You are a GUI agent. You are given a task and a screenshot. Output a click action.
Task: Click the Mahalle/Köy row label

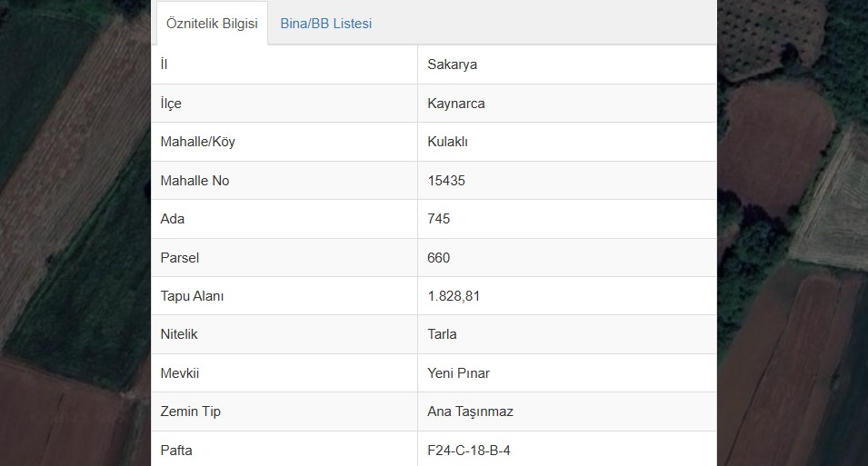click(x=197, y=142)
